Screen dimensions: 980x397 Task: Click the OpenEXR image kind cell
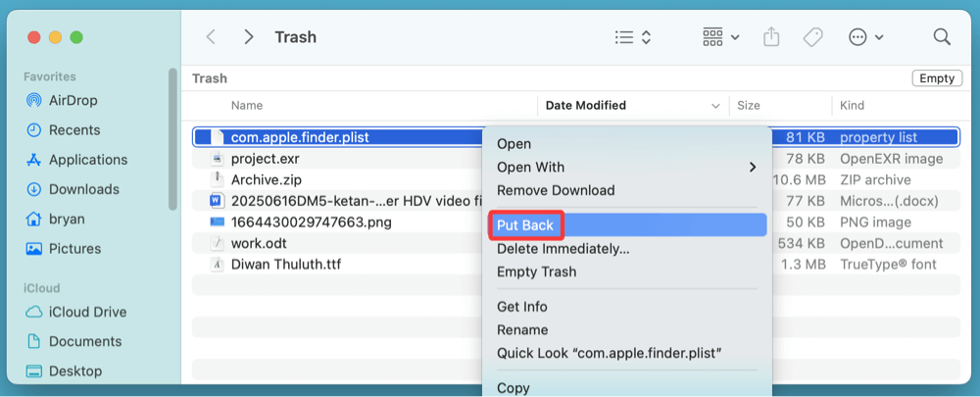[891, 159]
